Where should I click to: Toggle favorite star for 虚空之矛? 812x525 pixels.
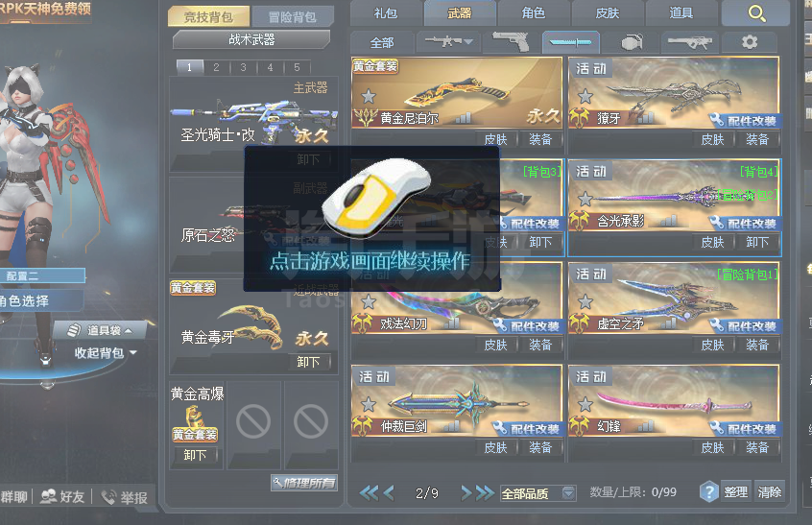click(585, 301)
